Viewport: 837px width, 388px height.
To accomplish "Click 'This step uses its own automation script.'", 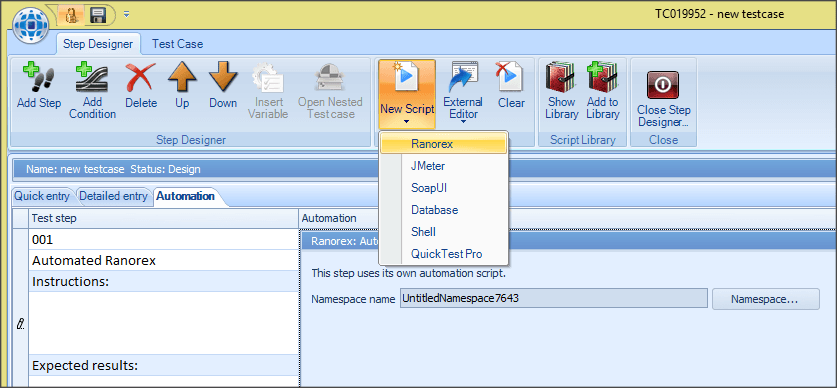I will coord(408,273).
